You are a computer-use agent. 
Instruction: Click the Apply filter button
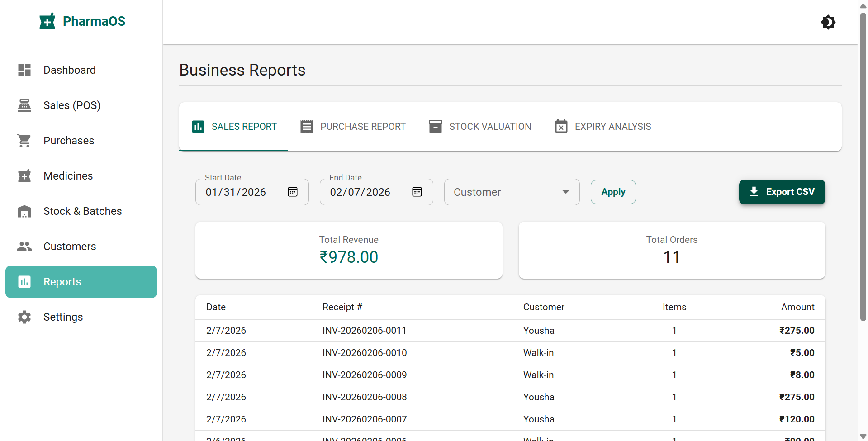coord(613,192)
